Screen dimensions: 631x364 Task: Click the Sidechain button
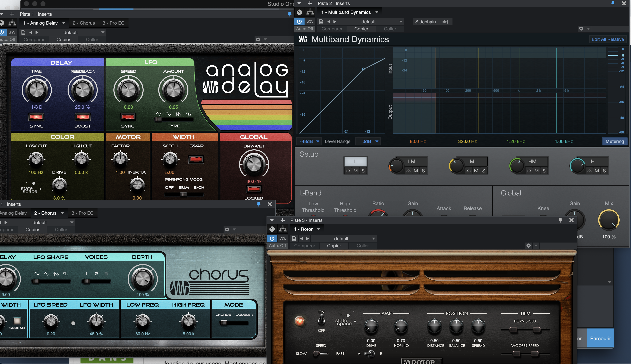tap(432, 22)
